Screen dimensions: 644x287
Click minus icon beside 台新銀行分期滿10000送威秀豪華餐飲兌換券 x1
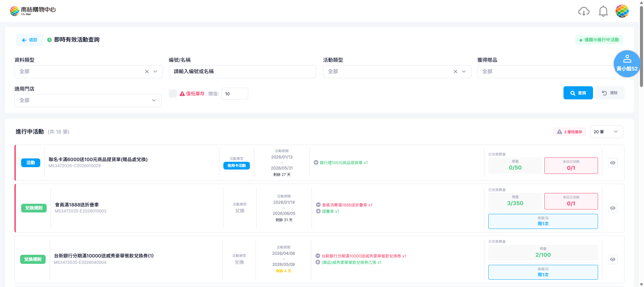318,256
